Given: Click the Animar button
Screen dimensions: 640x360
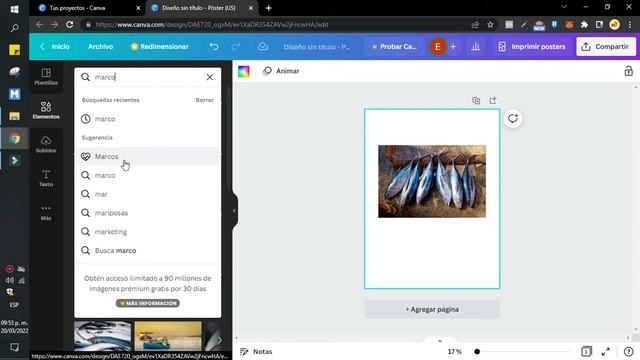Looking at the screenshot, I should pos(281,71).
